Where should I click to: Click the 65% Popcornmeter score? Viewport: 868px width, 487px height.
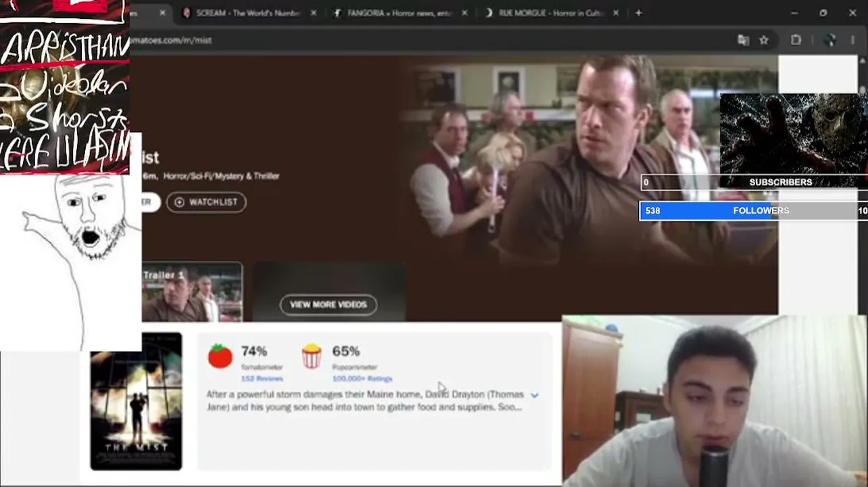tap(346, 351)
